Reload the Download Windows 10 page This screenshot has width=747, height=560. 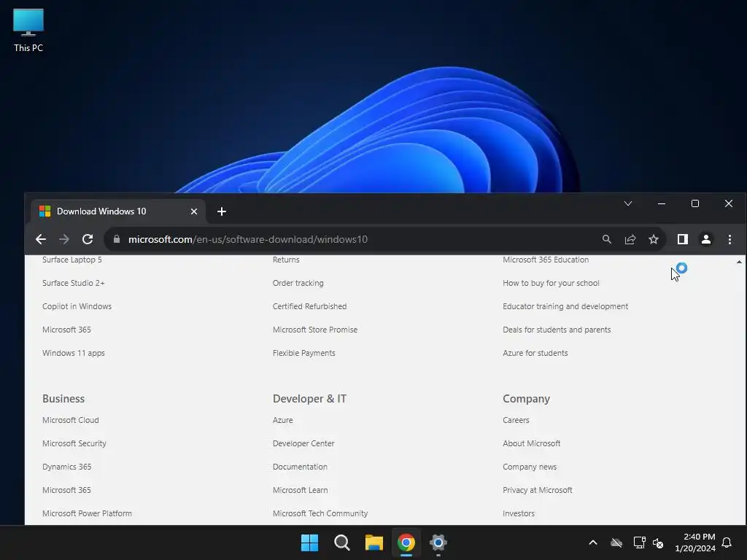pyautogui.click(x=88, y=239)
